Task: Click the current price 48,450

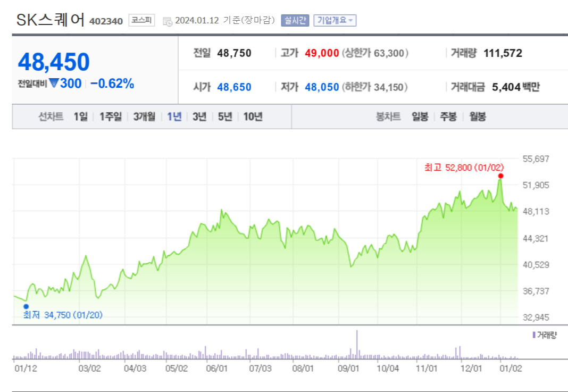Action: (x=54, y=62)
